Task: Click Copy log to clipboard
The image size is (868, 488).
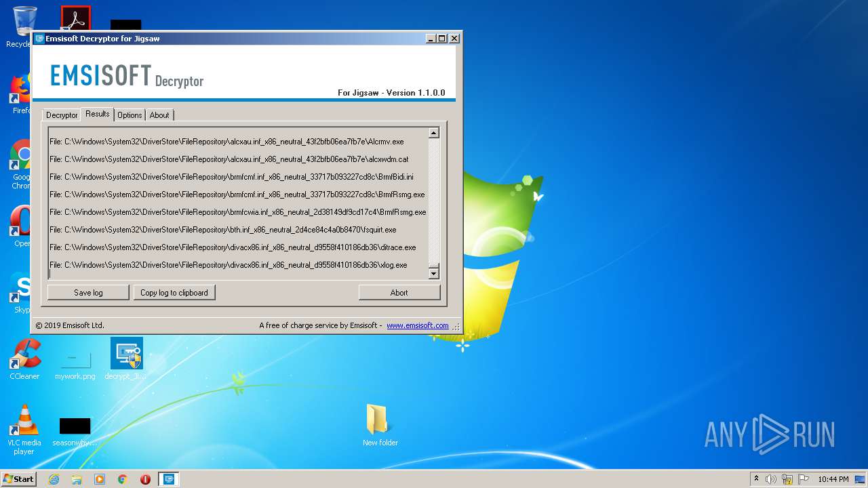Action: point(174,293)
